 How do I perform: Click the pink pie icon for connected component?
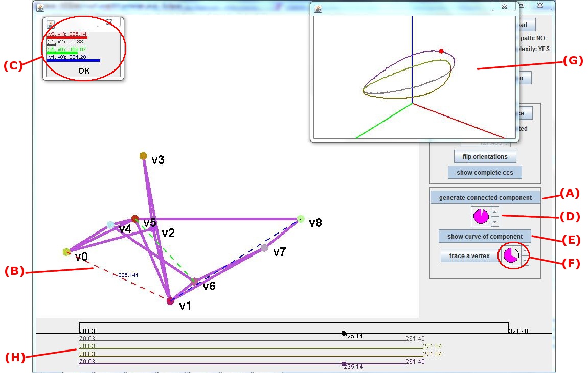click(481, 216)
